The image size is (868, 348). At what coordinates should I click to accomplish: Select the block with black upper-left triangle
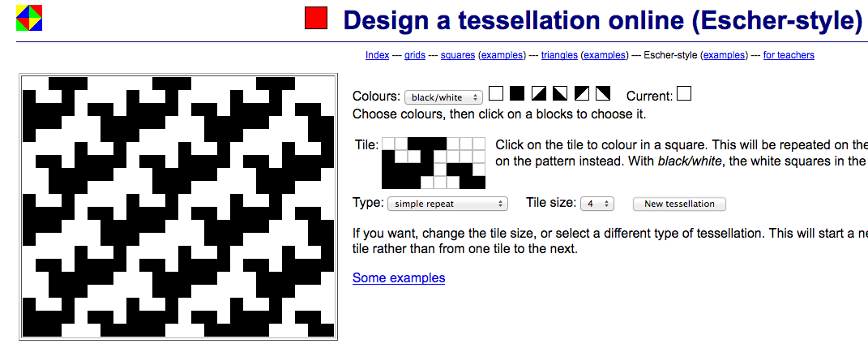coord(581,94)
